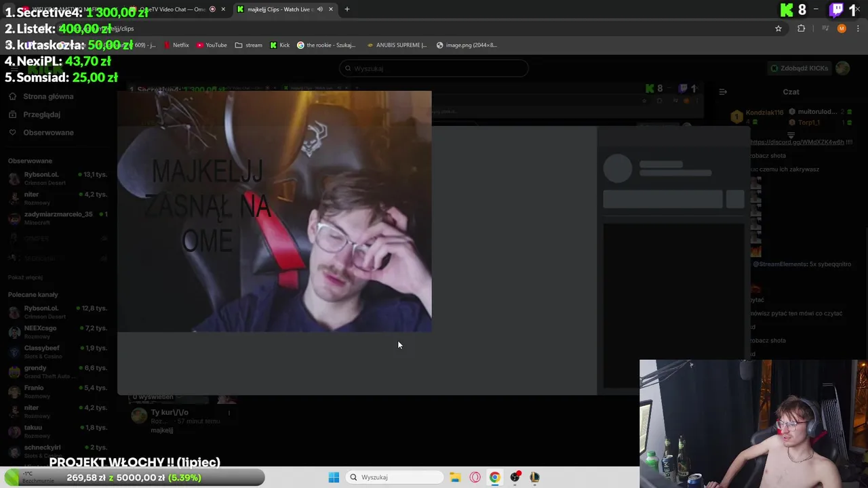This screenshot has width=868, height=488.
Task: Open the 'the rookie - Szukaj' bookmark
Action: pos(326,45)
